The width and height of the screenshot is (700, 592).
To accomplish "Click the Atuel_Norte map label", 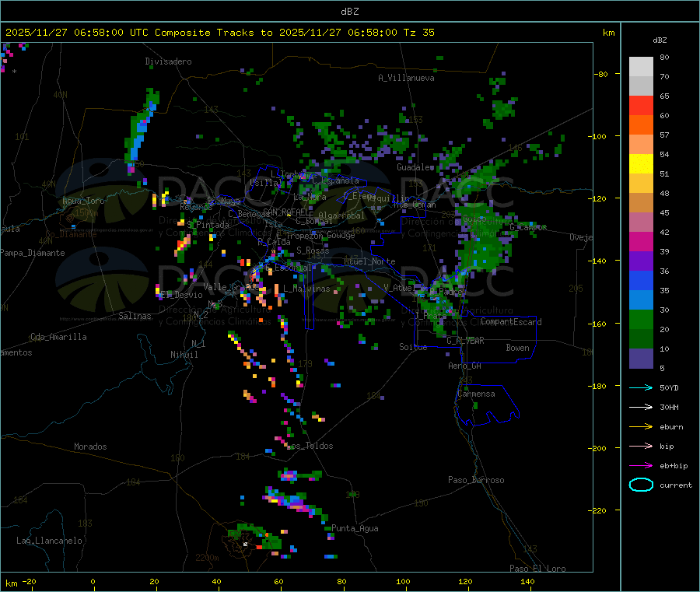I will click(369, 261).
